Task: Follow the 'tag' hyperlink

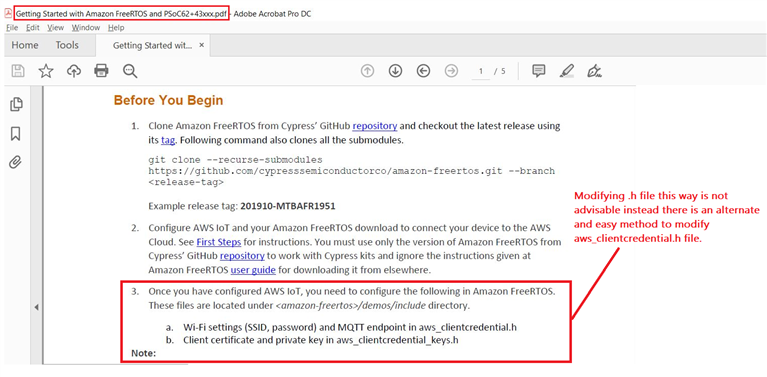Action: tap(168, 140)
